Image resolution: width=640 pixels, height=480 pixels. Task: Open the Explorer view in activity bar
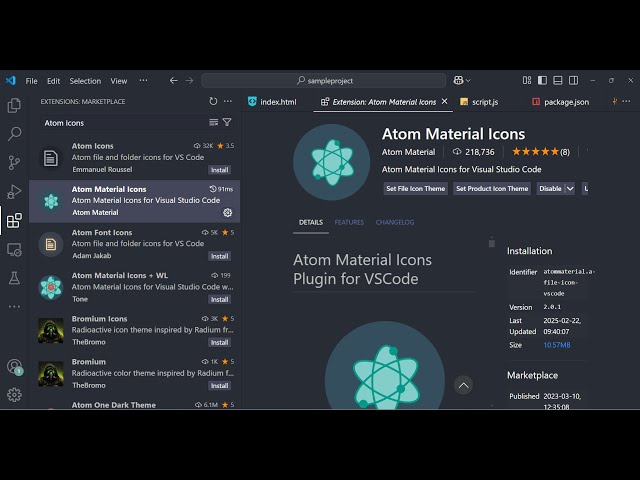[x=14, y=105]
